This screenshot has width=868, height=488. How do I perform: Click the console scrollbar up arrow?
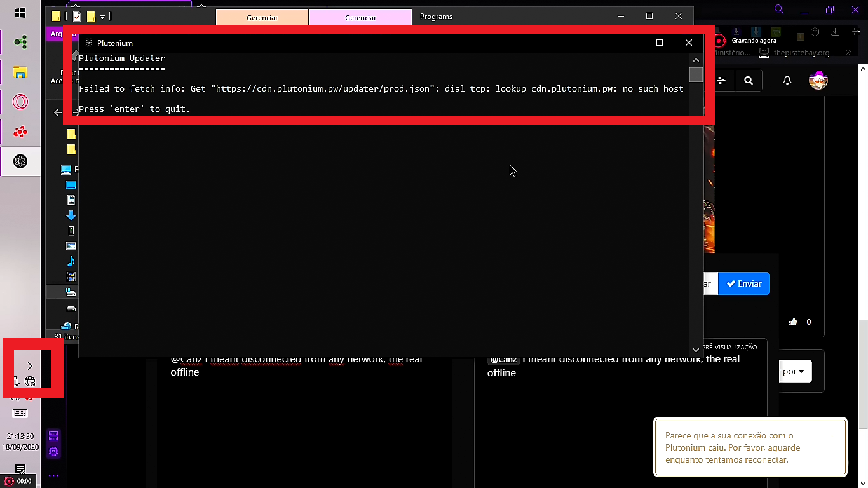point(696,59)
